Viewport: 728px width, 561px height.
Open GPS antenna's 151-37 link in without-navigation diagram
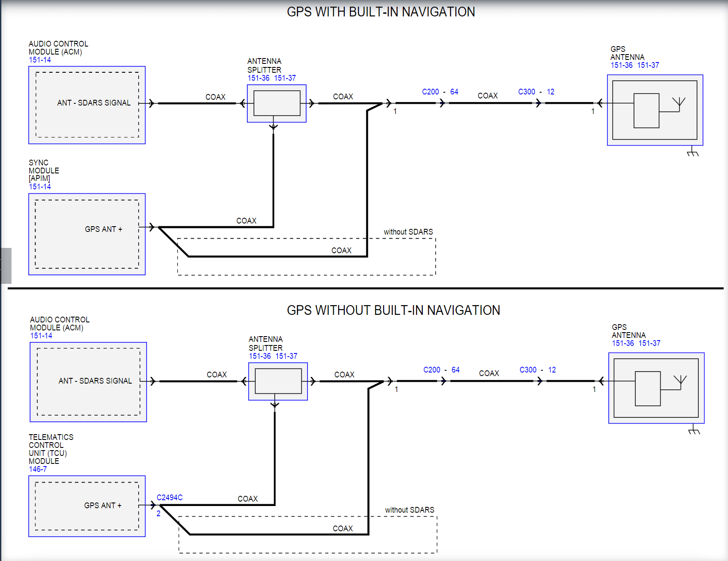click(650, 343)
